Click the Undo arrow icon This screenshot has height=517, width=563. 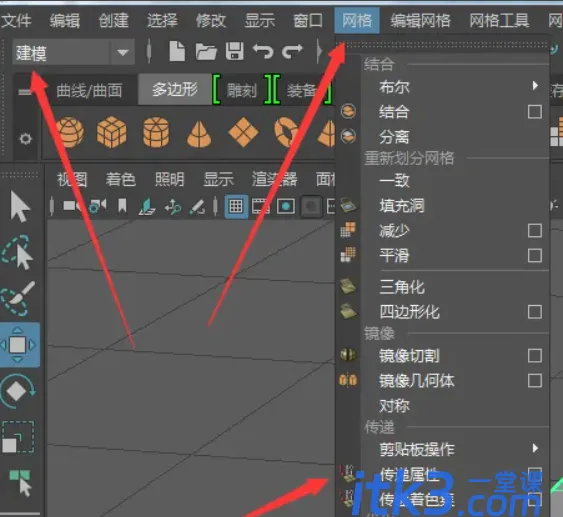263,51
